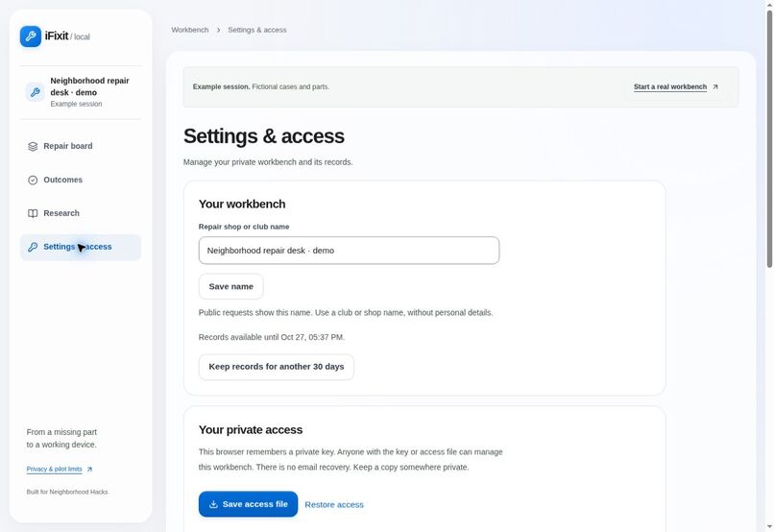This screenshot has height=532, width=774.
Task: Click the text Records available until Oct 27, 05:37 PM.
Action: [272, 337]
